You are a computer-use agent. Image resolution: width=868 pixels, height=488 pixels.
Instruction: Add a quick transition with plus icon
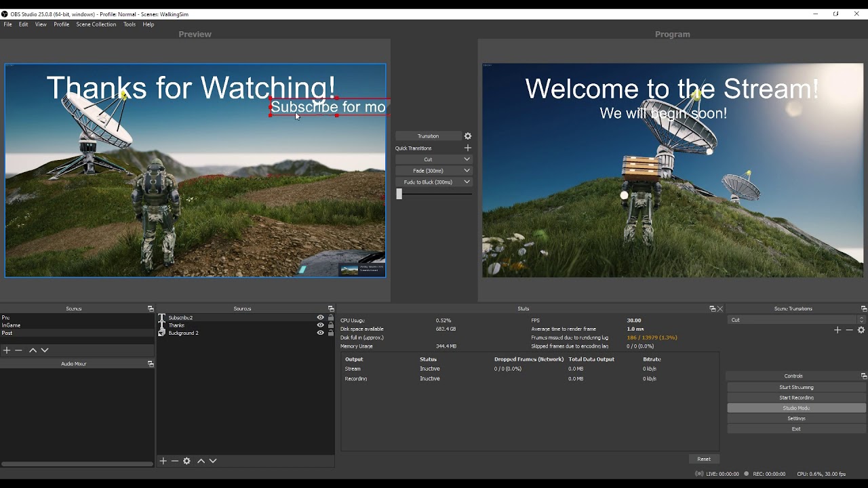coord(467,148)
